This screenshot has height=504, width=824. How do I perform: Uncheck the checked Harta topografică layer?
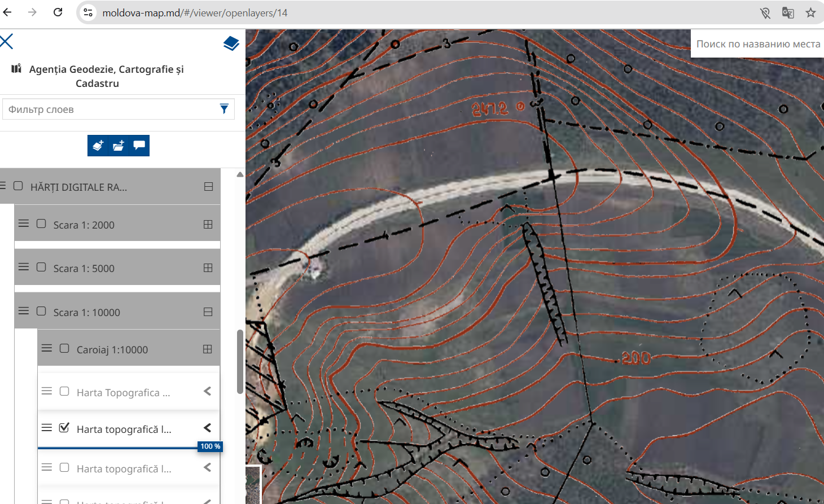(x=64, y=428)
